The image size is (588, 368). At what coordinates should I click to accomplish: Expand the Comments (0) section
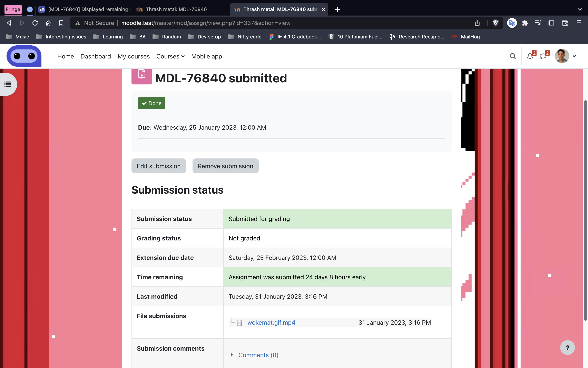coord(258,355)
